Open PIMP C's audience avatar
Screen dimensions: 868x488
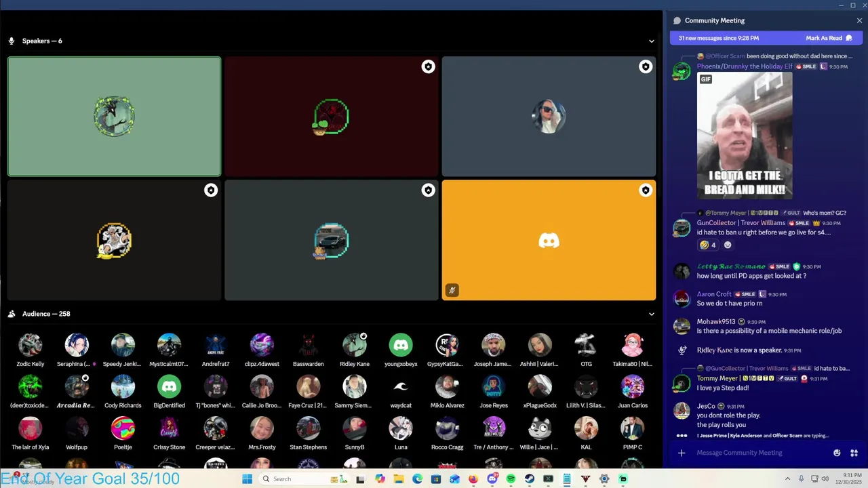pos(632,428)
